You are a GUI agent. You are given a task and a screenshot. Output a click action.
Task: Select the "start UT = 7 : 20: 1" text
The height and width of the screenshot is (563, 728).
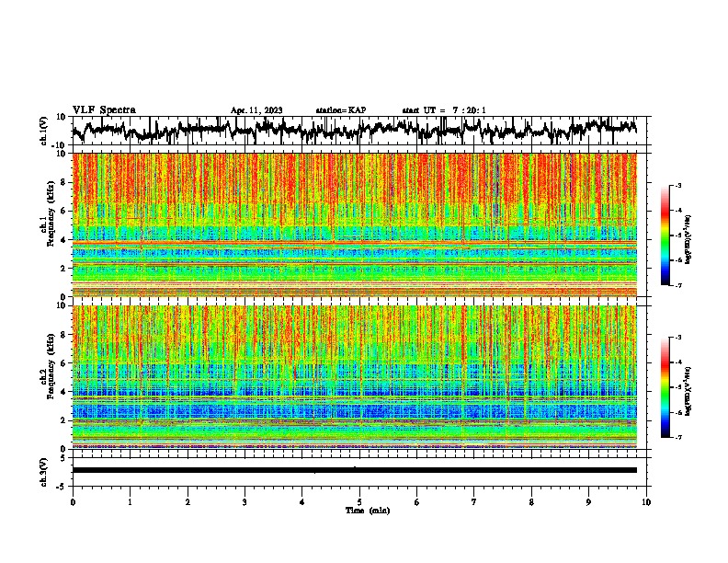pos(444,110)
